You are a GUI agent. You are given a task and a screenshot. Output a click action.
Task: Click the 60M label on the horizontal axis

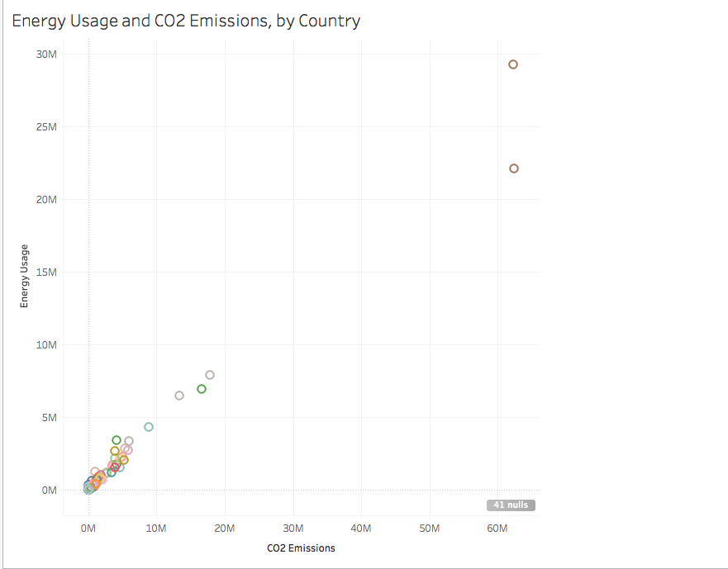tap(497, 528)
